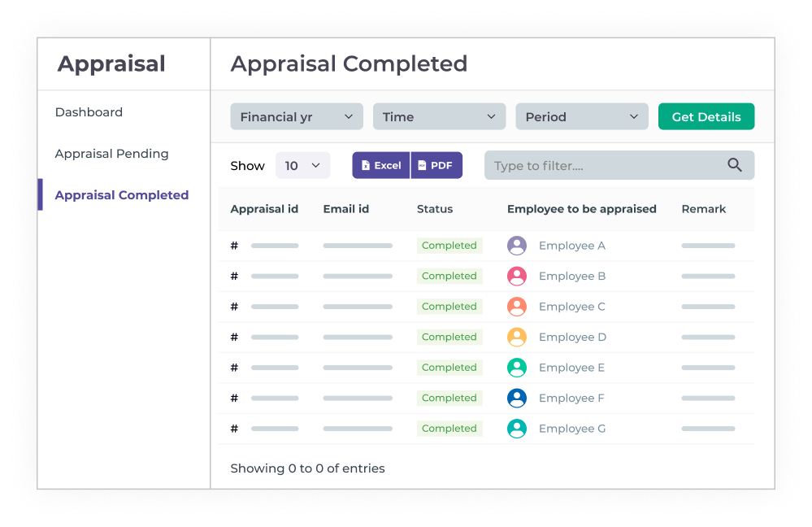This screenshot has width=812, height=527.
Task: Change the Show entries count dropdown
Action: [303, 165]
